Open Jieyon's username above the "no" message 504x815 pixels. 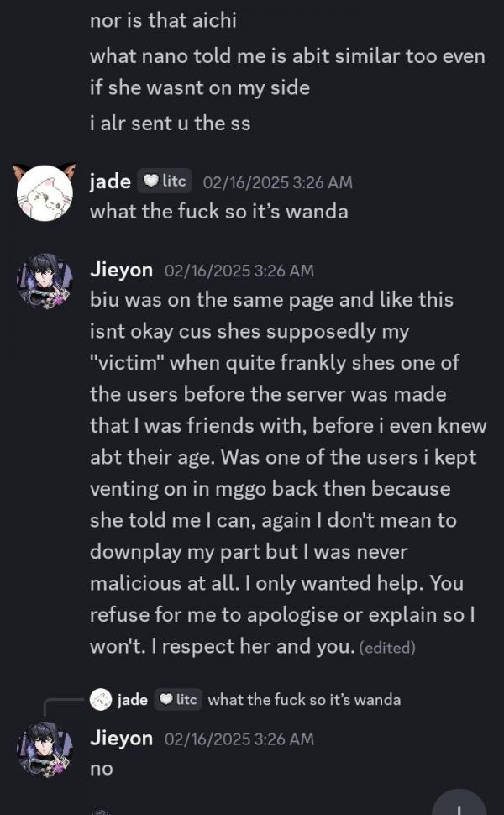point(122,738)
